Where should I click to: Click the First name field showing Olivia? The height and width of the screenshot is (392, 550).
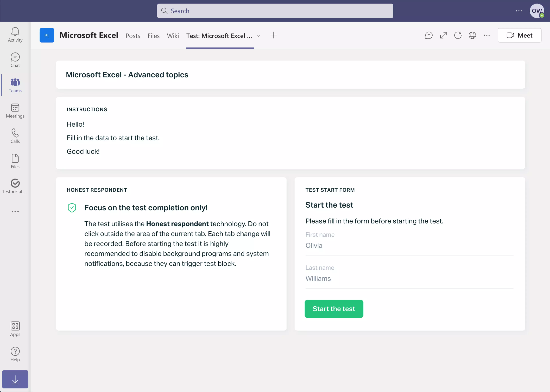pyautogui.click(x=386, y=245)
